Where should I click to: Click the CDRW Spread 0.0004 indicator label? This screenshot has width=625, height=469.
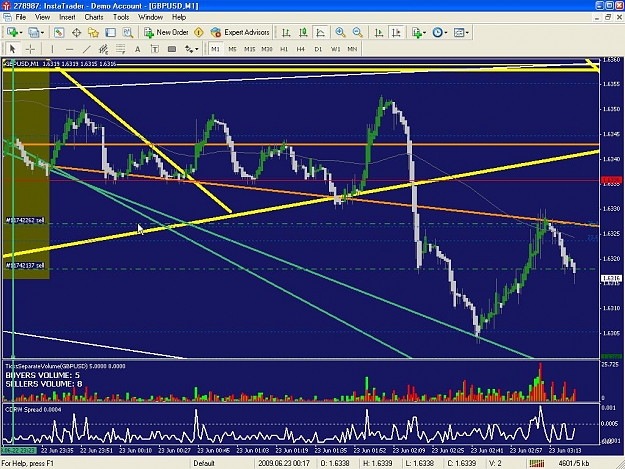coord(33,410)
